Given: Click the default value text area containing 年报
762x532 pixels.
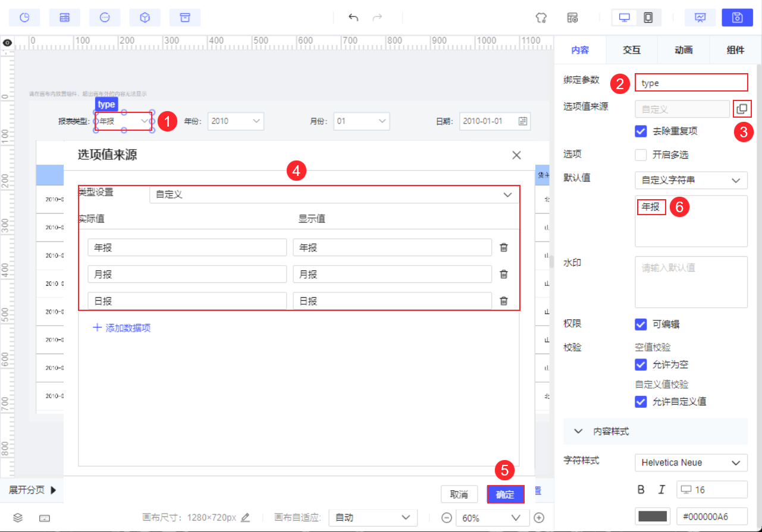Looking at the screenshot, I should pos(691,221).
